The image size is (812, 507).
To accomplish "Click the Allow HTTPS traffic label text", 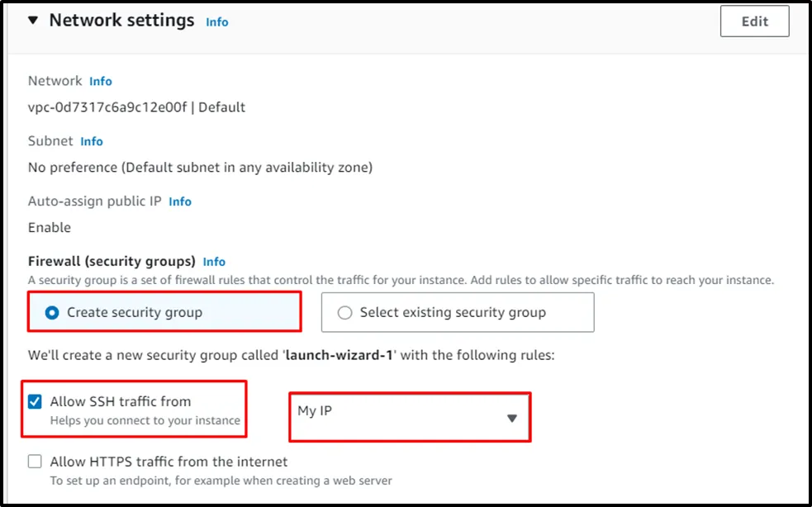I will click(169, 462).
